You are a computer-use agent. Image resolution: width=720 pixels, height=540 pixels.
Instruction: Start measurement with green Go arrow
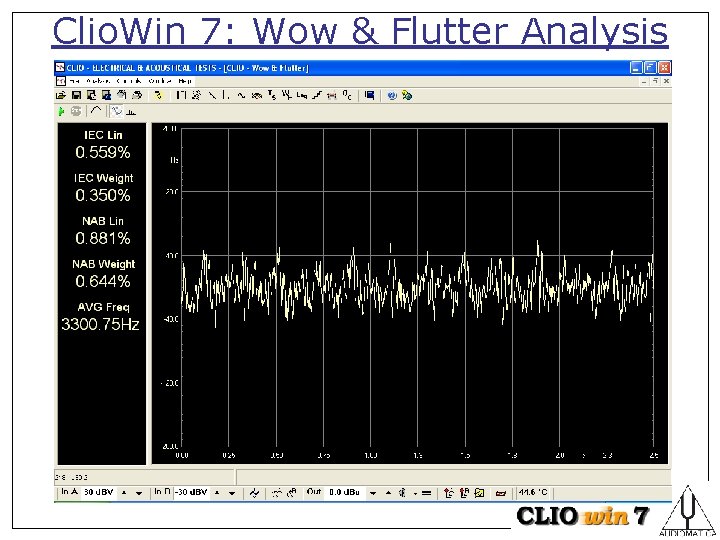click(61, 111)
